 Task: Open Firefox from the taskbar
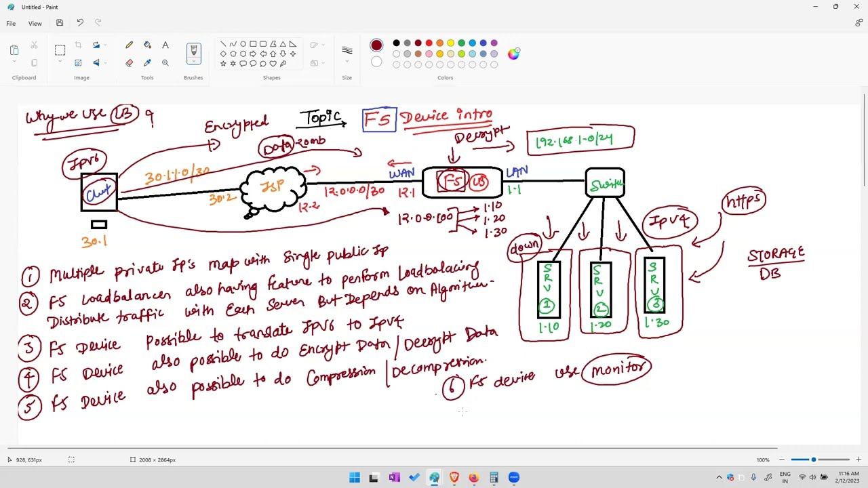473,477
